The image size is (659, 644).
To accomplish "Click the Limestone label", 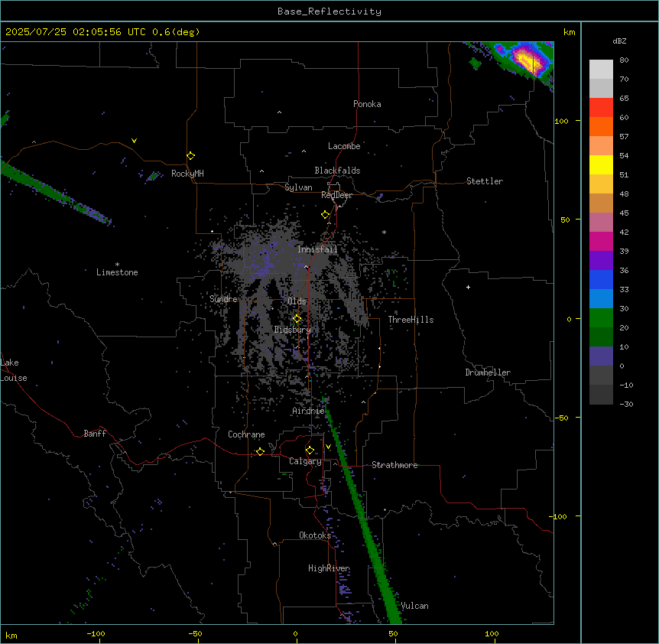I will pyautogui.click(x=117, y=272).
